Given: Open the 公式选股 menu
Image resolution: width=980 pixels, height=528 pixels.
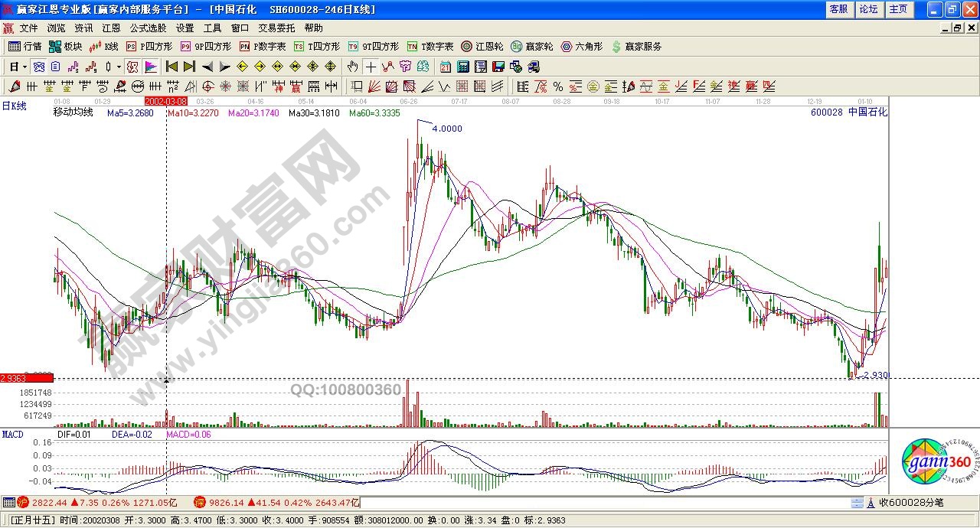Looking at the screenshot, I should click(x=148, y=28).
